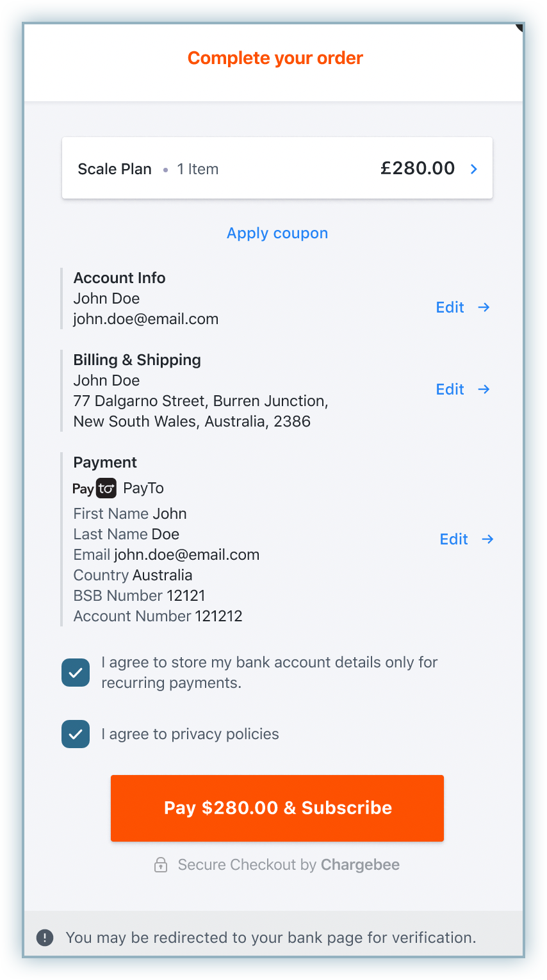This screenshot has width=547, height=980.
Task: Click the padlock secure checkout icon
Action: [x=161, y=865]
